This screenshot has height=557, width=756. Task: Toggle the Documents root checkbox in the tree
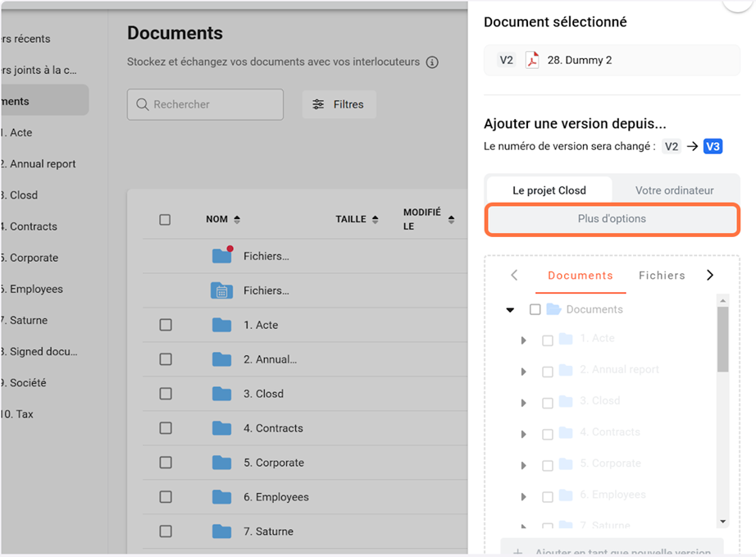[x=535, y=309]
